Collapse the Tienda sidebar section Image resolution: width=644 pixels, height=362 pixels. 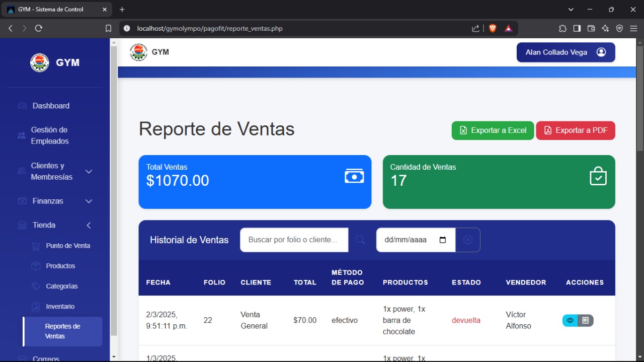(x=89, y=225)
